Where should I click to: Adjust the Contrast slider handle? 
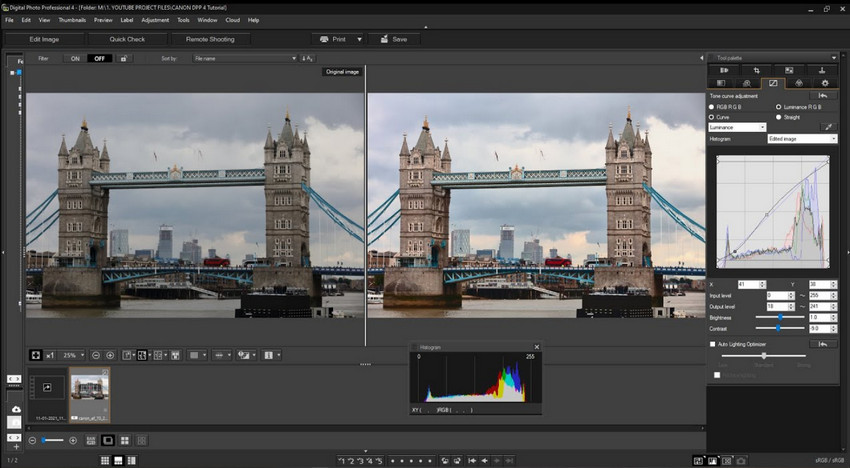pyautogui.click(x=778, y=328)
